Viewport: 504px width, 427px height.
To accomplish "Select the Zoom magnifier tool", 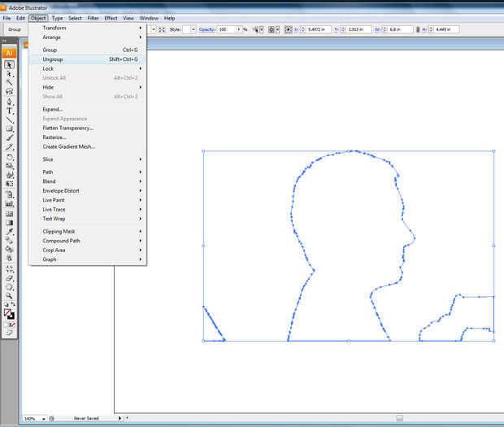I will pyautogui.click(x=10, y=296).
